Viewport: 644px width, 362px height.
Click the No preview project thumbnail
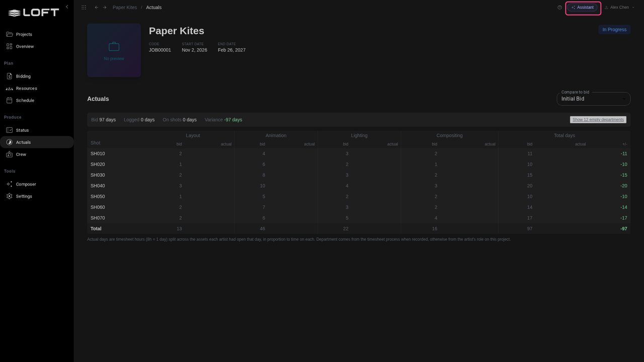click(x=114, y=50)
